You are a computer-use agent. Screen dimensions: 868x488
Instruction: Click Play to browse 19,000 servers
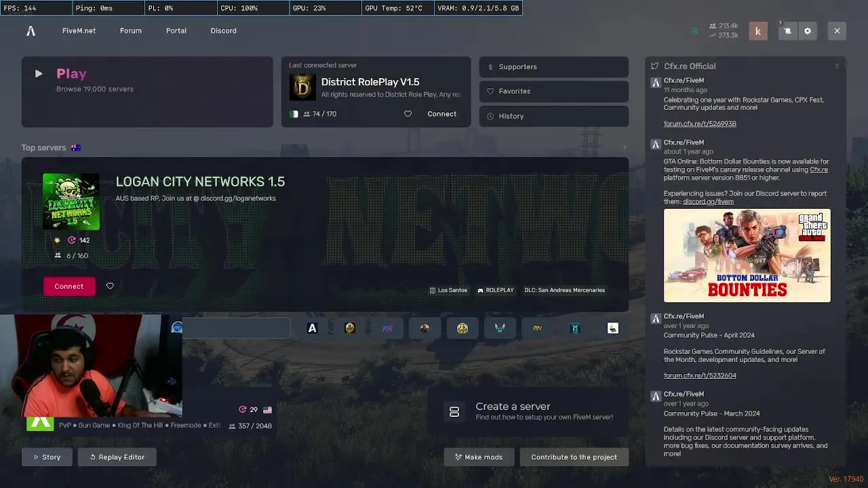coord(147,91)
